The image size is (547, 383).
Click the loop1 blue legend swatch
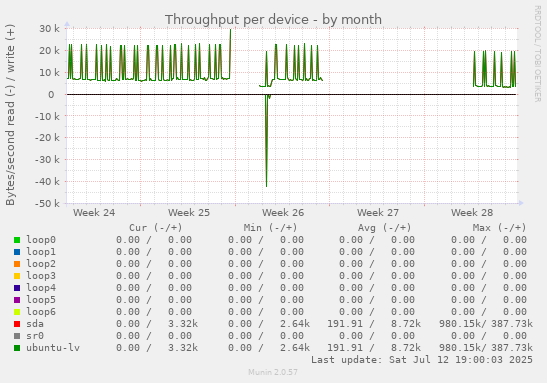coord(17,252)
